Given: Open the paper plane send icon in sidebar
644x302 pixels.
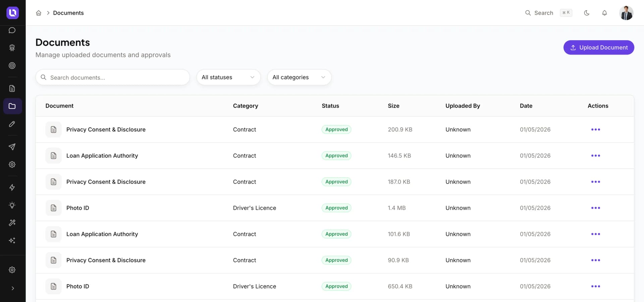Looking at the screenshot, I should click(x=12, y=147).
